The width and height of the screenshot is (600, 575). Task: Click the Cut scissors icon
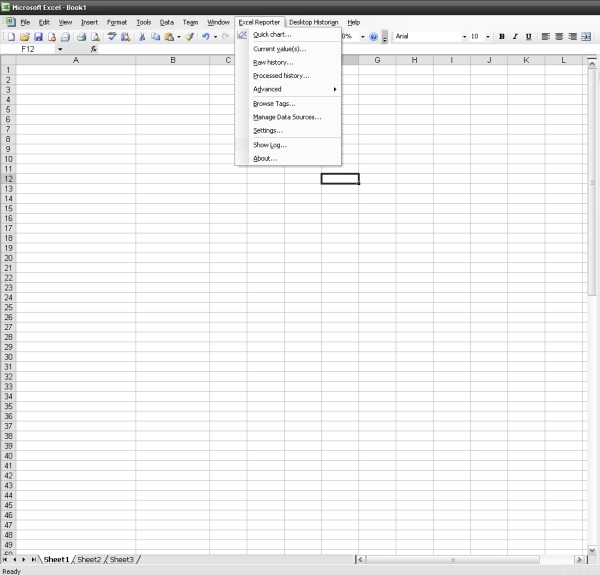point(142,37)
